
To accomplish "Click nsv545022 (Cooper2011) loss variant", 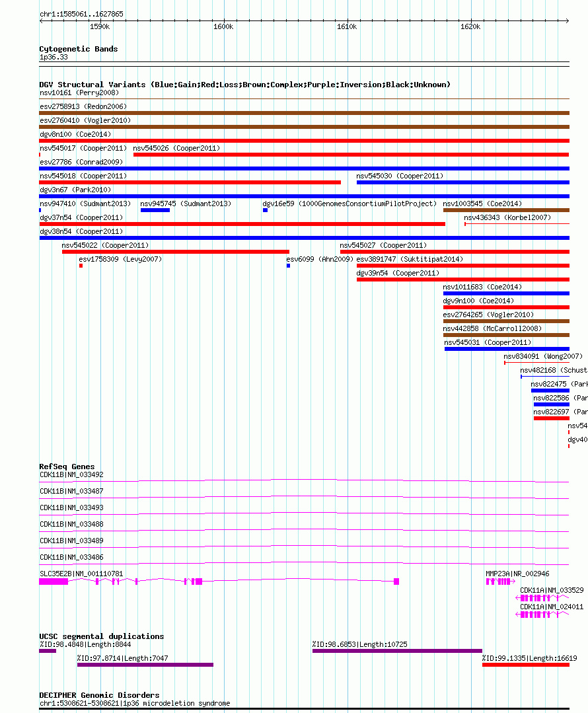I will [176, 252].
